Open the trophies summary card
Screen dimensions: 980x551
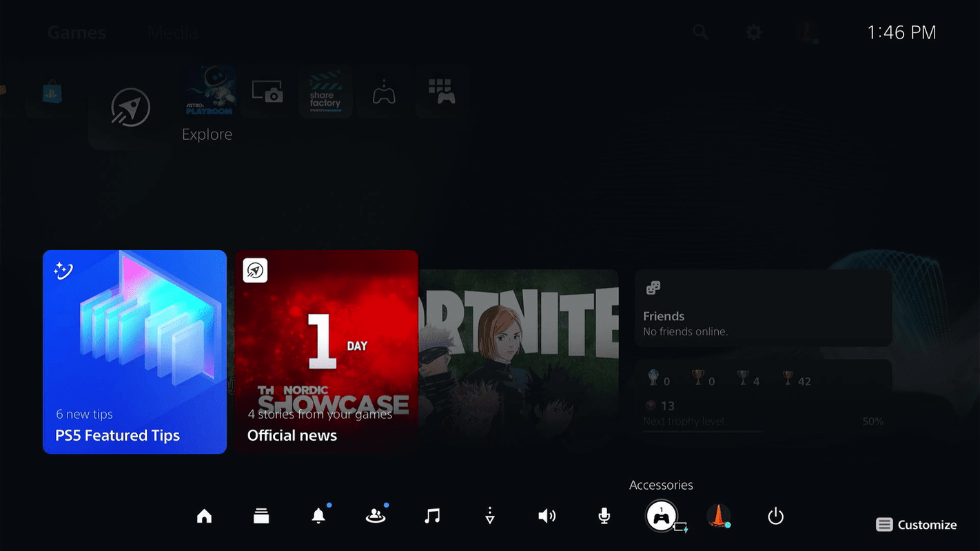[x=764, y=400]
